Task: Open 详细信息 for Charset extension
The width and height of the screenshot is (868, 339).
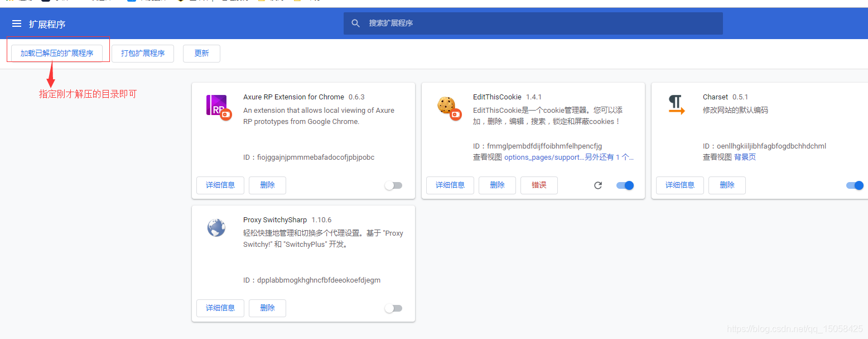Action: (680, 185)
